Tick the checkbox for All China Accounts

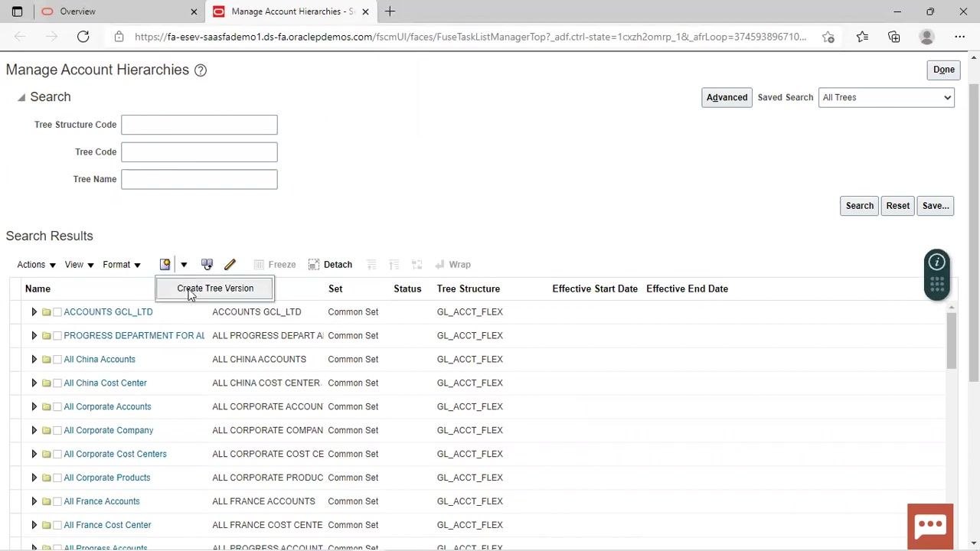(x=57, y=360)
